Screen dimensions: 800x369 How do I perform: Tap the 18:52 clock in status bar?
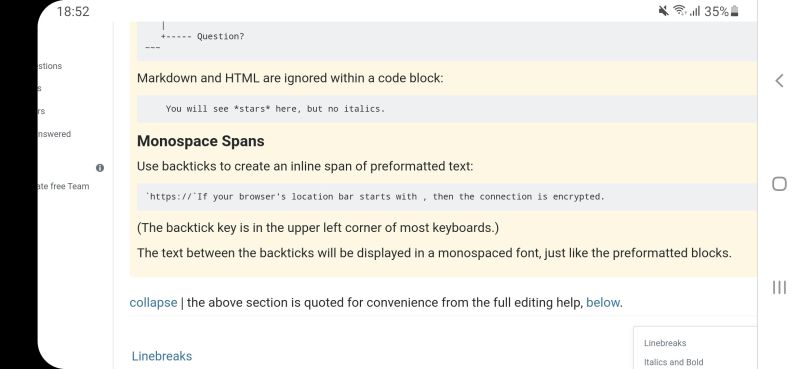coord(73,11)
